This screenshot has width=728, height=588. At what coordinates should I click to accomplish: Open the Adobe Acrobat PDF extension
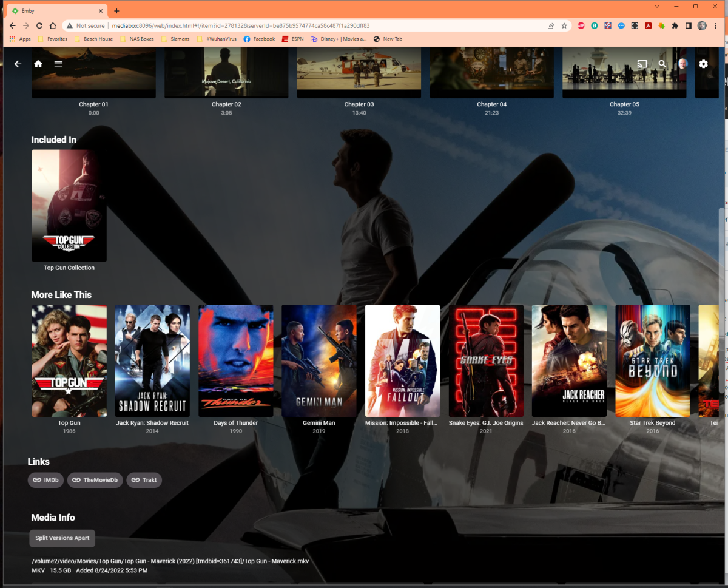pyautogui.click(x=648, y=26)
